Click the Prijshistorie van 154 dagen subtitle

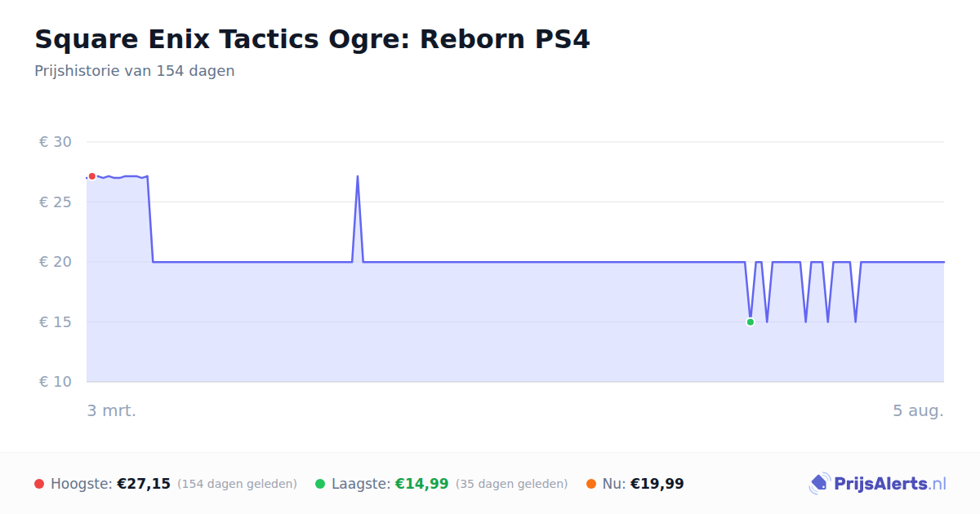click(x=135, y=71)
